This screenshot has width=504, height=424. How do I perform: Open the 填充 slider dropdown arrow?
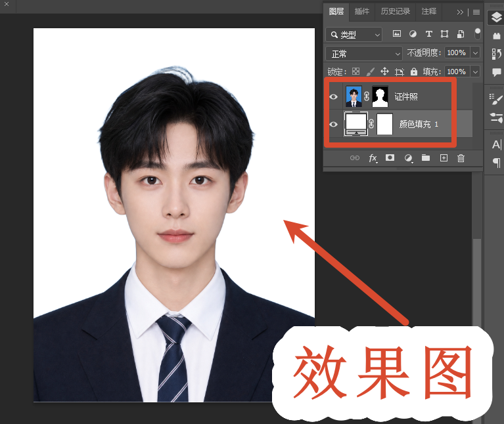coord(475,72)
